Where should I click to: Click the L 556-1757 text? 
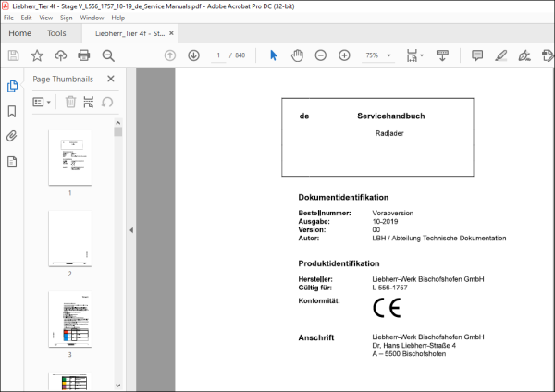click(x=389, y=288)
